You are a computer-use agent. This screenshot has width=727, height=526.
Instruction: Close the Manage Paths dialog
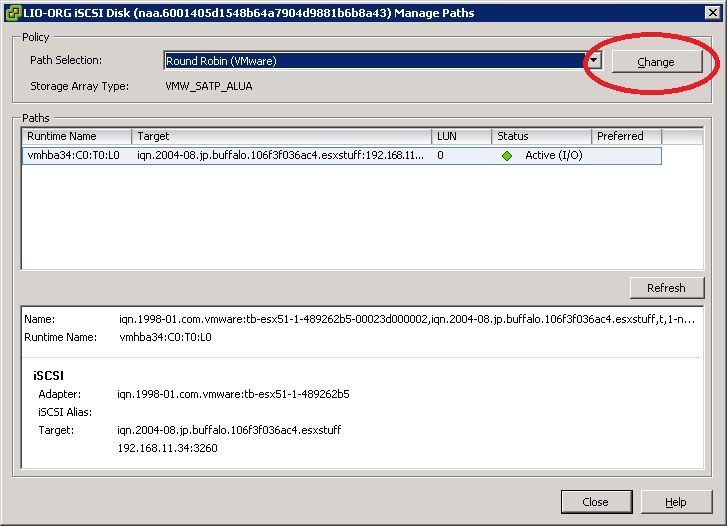tap(595, 502)
